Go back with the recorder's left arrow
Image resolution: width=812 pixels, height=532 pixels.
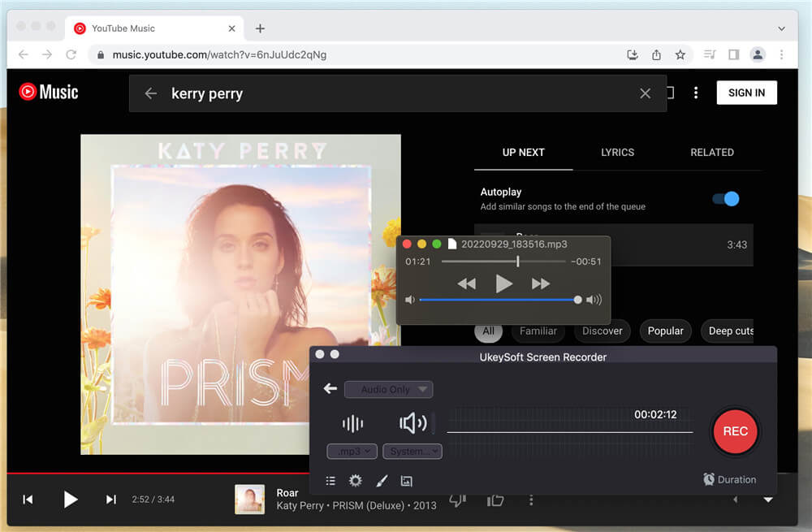(x=330, y=389)
